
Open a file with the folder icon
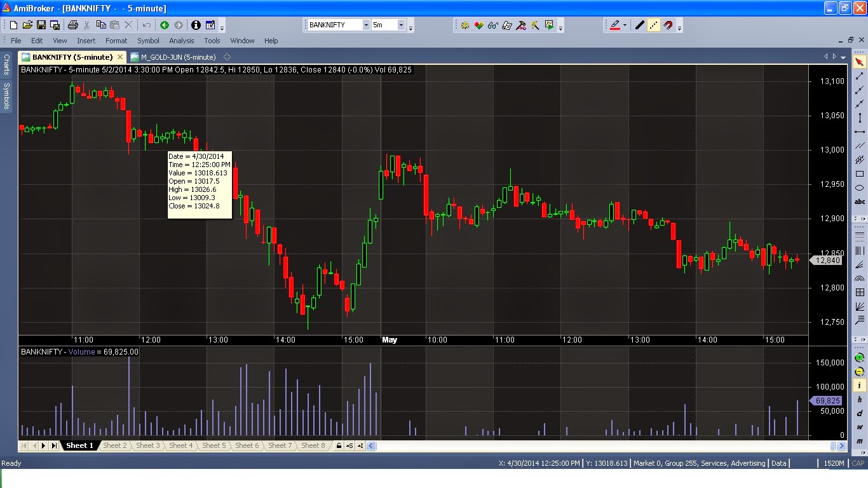(x=27, y=25)
